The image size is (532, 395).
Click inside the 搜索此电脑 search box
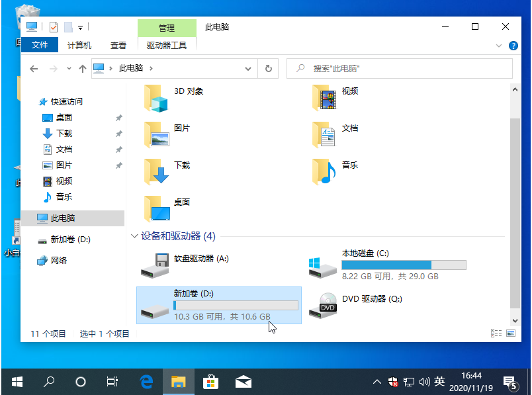[x=397, y=68]
